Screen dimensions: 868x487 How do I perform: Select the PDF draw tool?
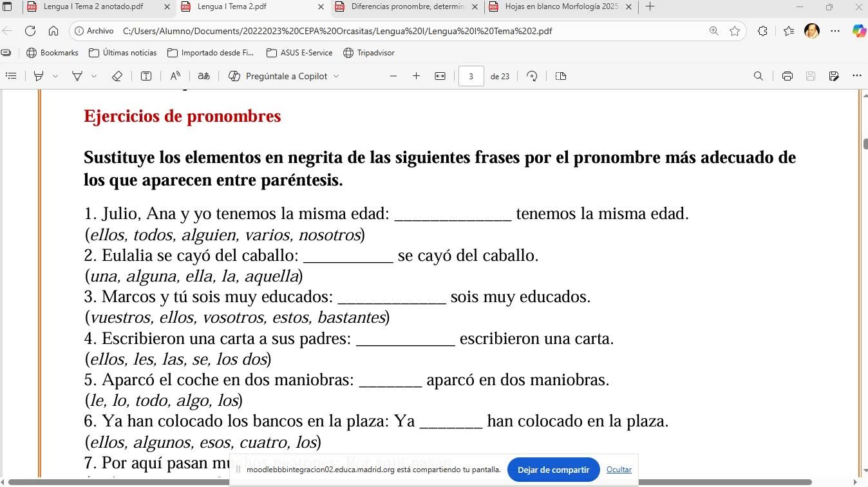pyautogui.click(x=77, y=76)
